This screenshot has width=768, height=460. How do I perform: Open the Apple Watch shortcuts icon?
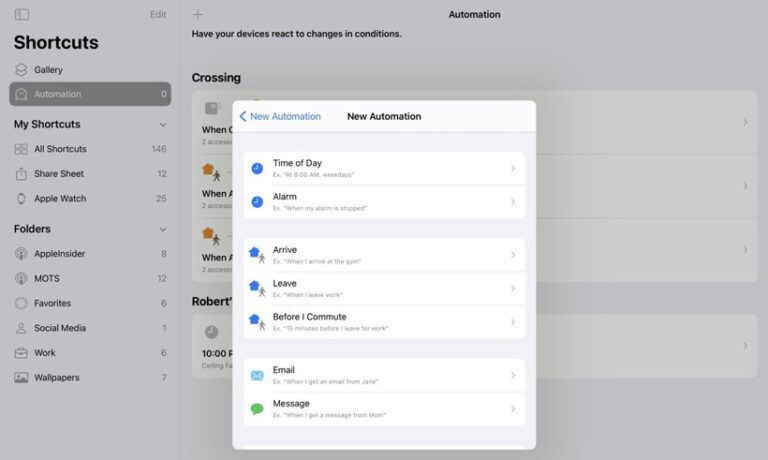point(21,198)
